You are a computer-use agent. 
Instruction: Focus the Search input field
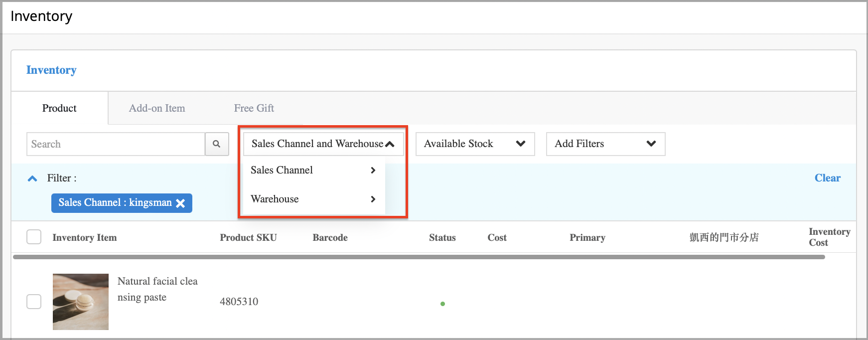[x=116, y=144]
